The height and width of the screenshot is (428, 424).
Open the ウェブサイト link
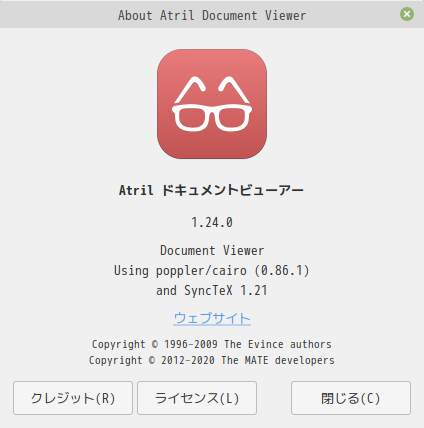click(x=212, y=318)
